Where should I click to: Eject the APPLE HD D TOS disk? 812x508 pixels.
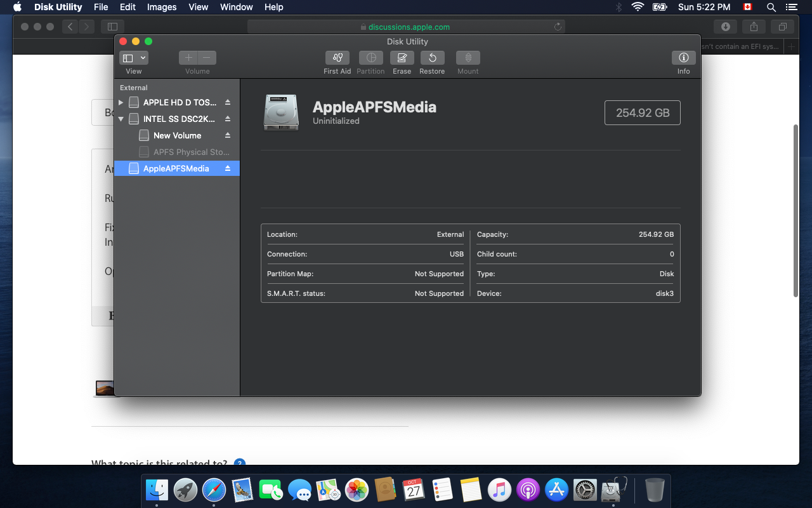coord(228,102)
